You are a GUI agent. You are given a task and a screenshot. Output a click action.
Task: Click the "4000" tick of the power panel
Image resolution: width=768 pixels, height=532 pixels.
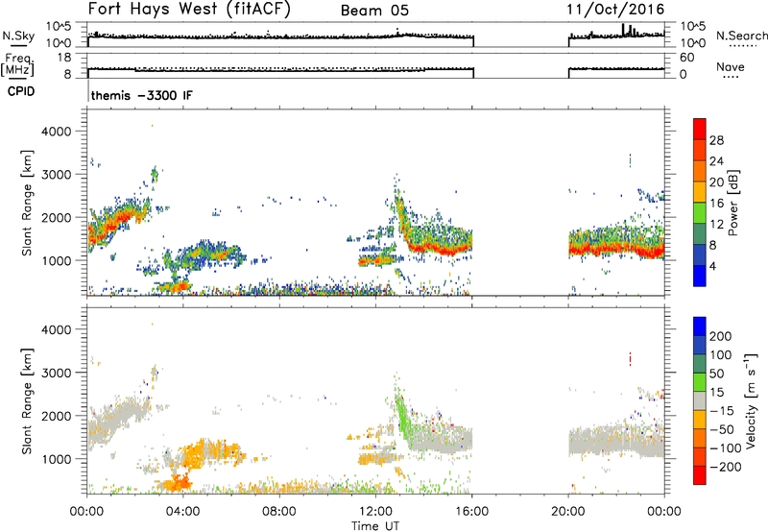click(x=56, y=132)
